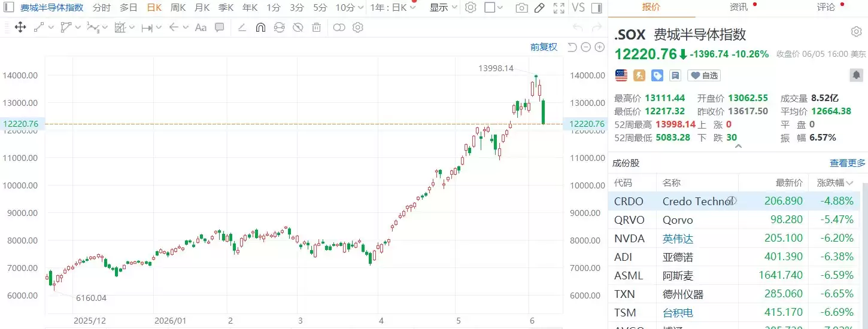The height and width of the screenshot is (329, 868).
Task: Click the blue tag label icon
Action: (x=657, y=75)
